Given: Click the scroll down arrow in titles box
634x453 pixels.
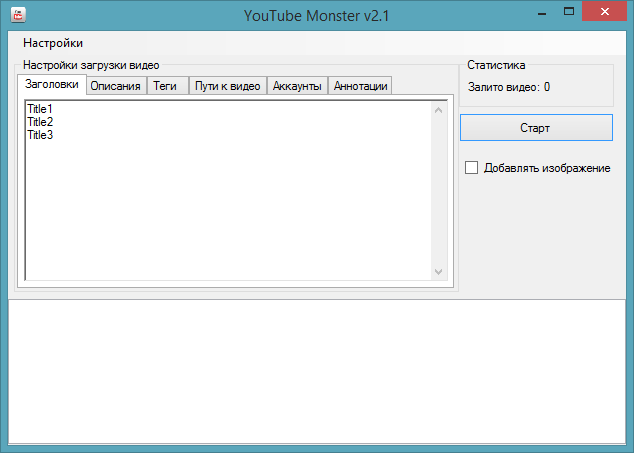Looking at the screenshot, I should pos(438,272).
